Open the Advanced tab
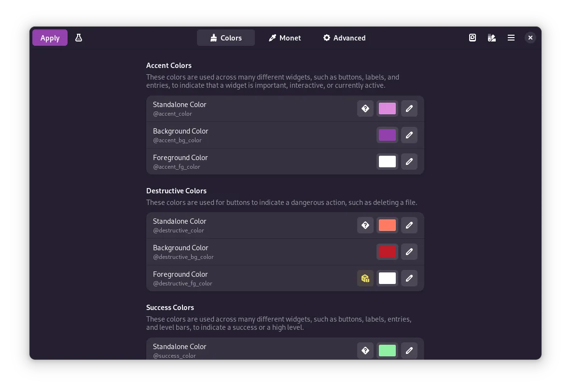This screenshot has height=392, width=571. [344, 38]
